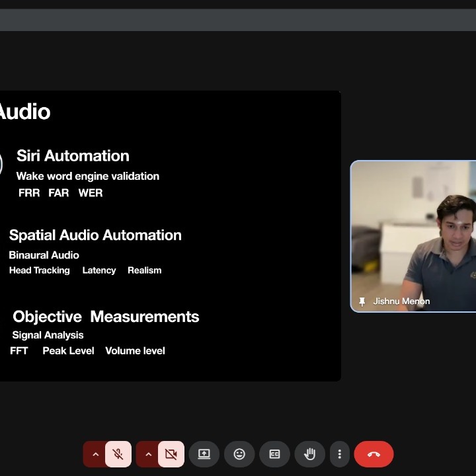Image resolution: width=476 pixels, height=476 pixels.
Task: Click the Objective Measurements heading
Action: 106,317
